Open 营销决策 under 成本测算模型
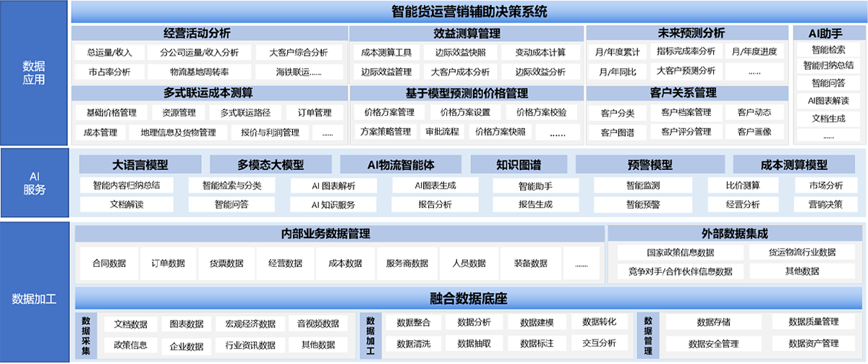The height and width of the screenshot is (364, 868). (825, 204)
